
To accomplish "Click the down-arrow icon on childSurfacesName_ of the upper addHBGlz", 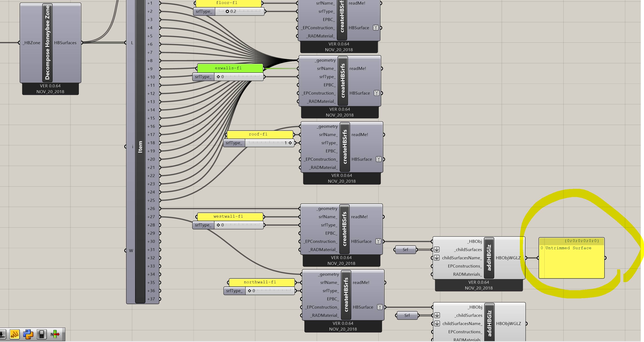I will [437, 258].
